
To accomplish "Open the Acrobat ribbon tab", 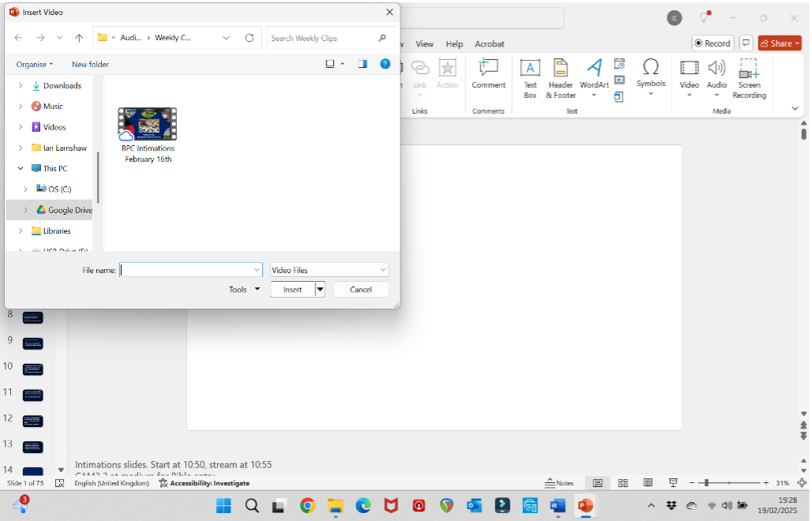I will (489, 44).
